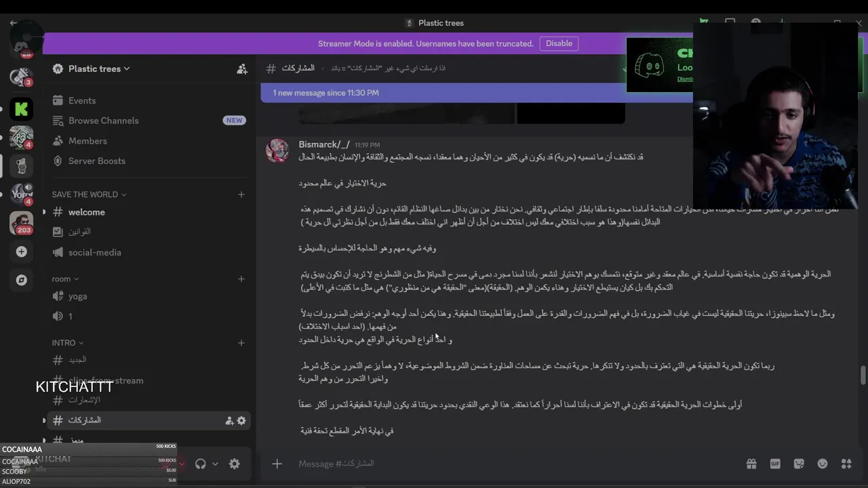Viewport: 868px width, 488px height.
Task: Click the invite people icon beside server name
Action: tap(241, 68)
